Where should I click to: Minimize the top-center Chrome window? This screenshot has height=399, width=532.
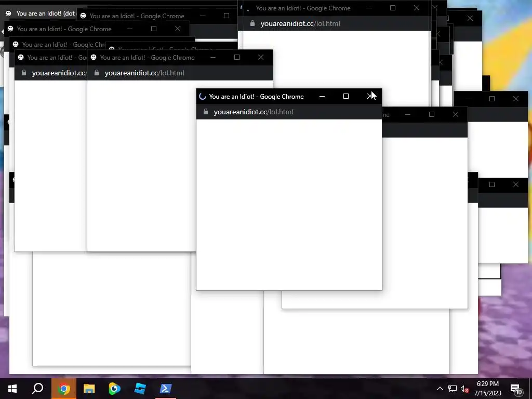tap(369, 8)
